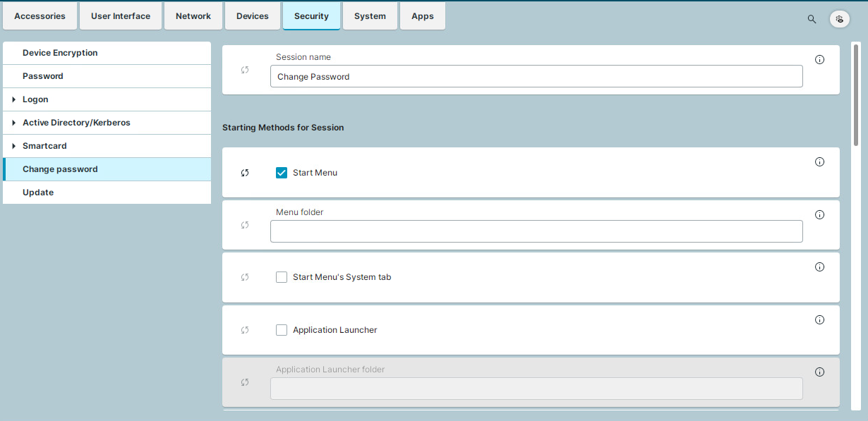Click the search magnifier icon

pyautogui.click(x=812, y=19)
